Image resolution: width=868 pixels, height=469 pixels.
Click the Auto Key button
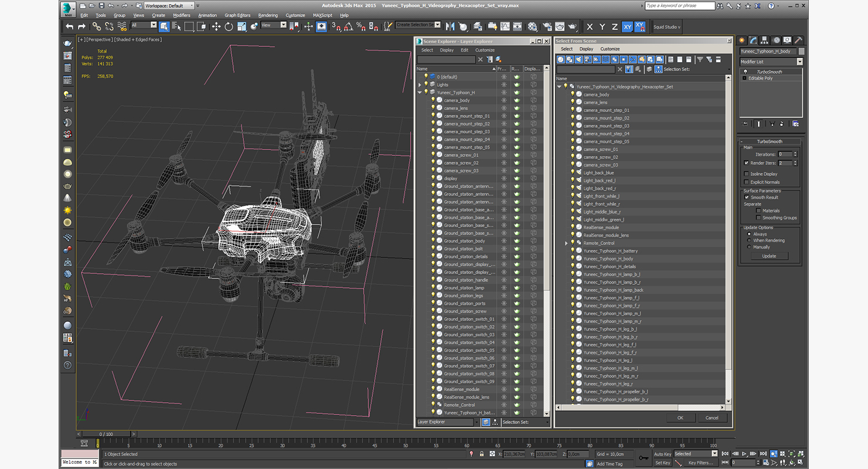[x=662, y=454]
